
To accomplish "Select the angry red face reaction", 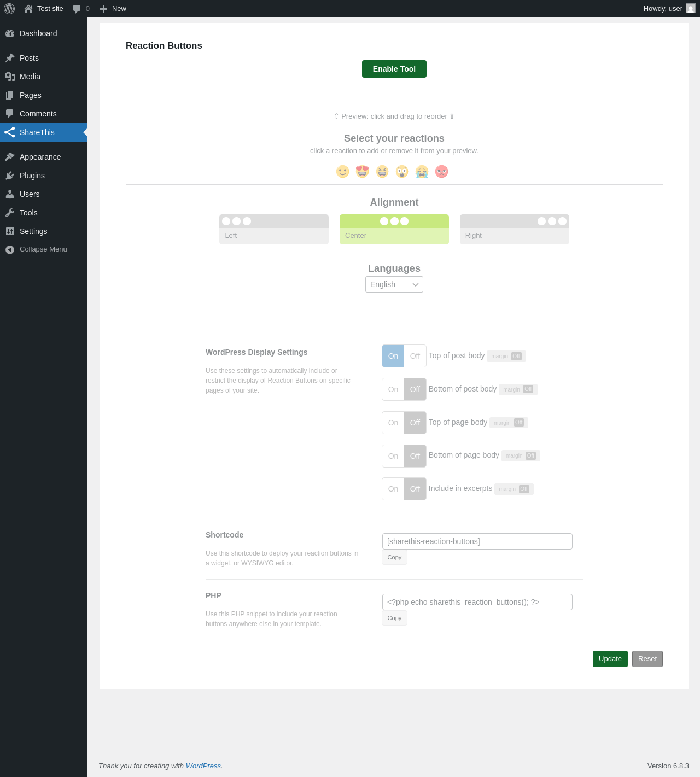I will point(441,172).
